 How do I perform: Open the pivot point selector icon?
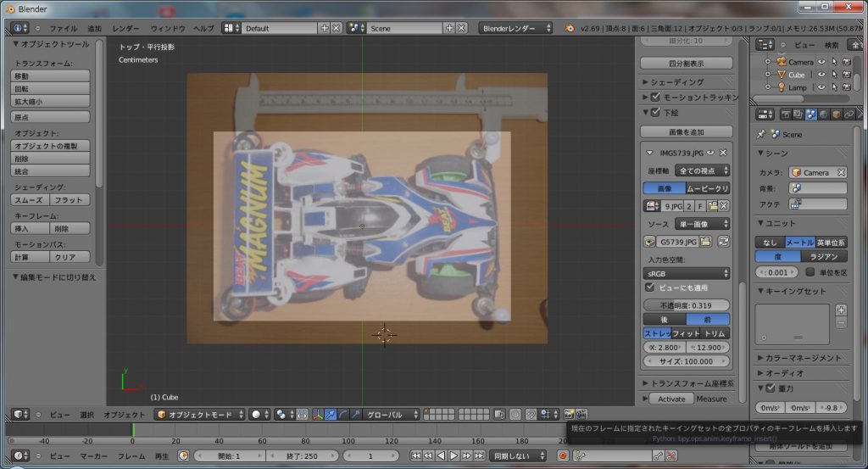(x=285, y=414)
